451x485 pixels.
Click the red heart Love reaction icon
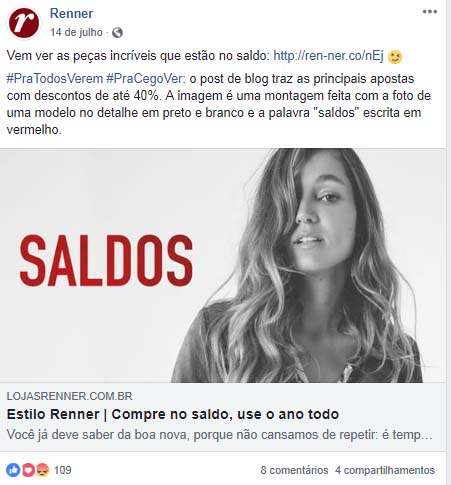pyautogui.click(x=28, y=470)
